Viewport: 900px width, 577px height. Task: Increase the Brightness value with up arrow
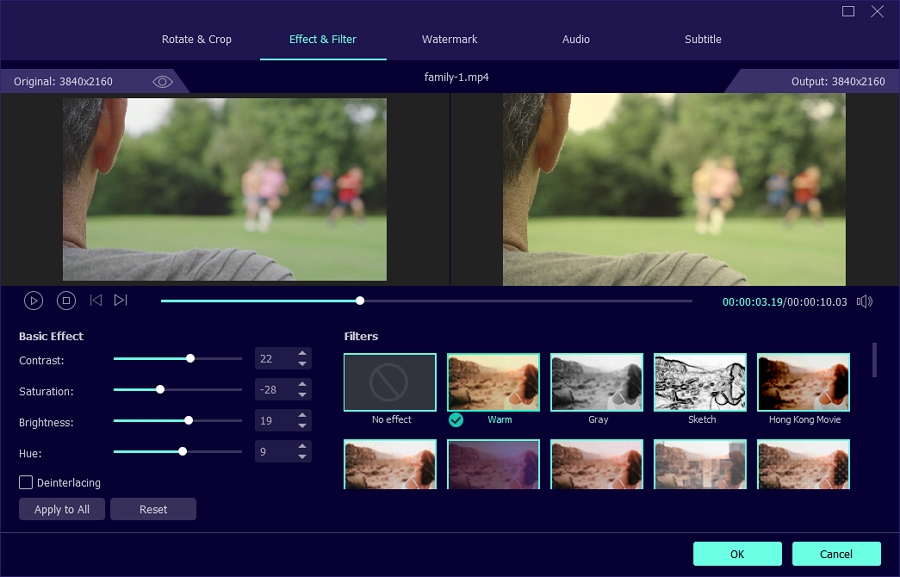[302, 415]
